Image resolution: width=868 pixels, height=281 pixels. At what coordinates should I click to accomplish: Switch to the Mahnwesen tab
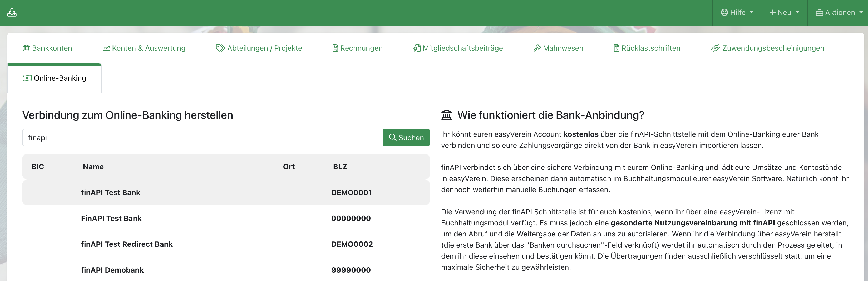[x=558, y=48]
